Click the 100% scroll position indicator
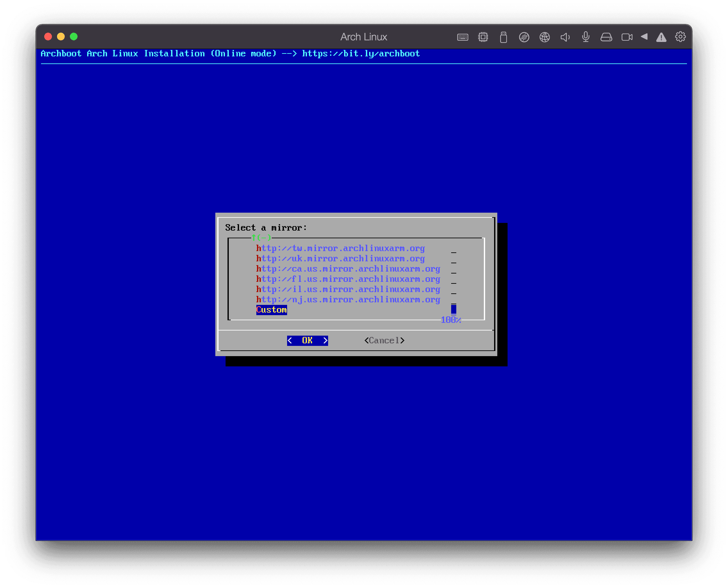Image resolution: width=728 pixels, height=588 pixels. tap(451, 320)
